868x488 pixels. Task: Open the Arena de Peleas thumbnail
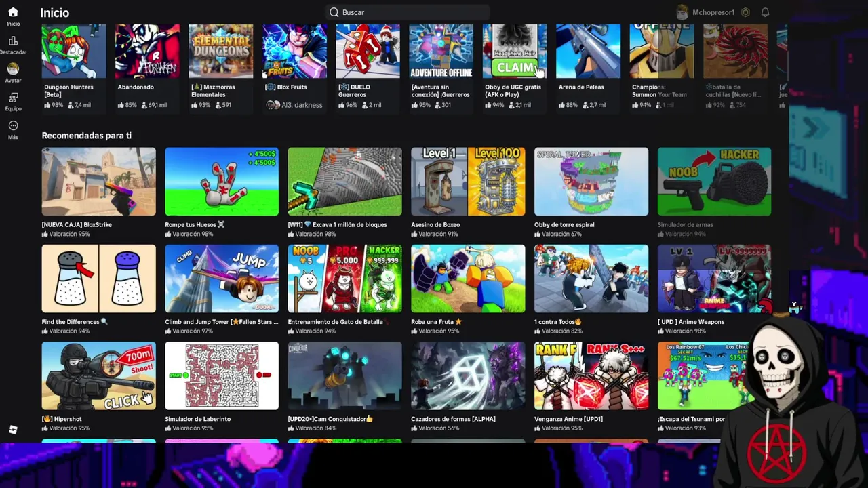(589, 51)
